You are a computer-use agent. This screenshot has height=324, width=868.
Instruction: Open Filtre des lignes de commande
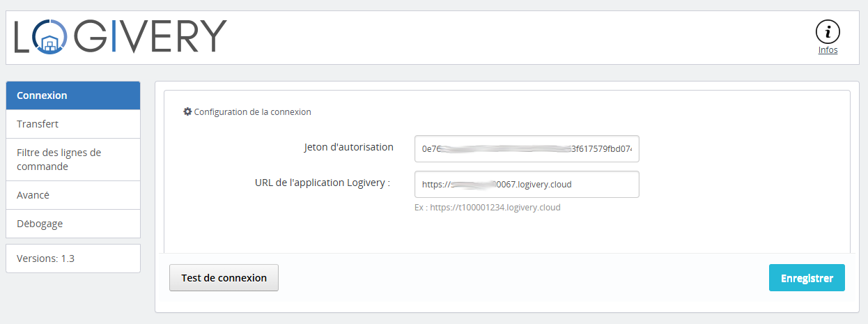point(73,160)
